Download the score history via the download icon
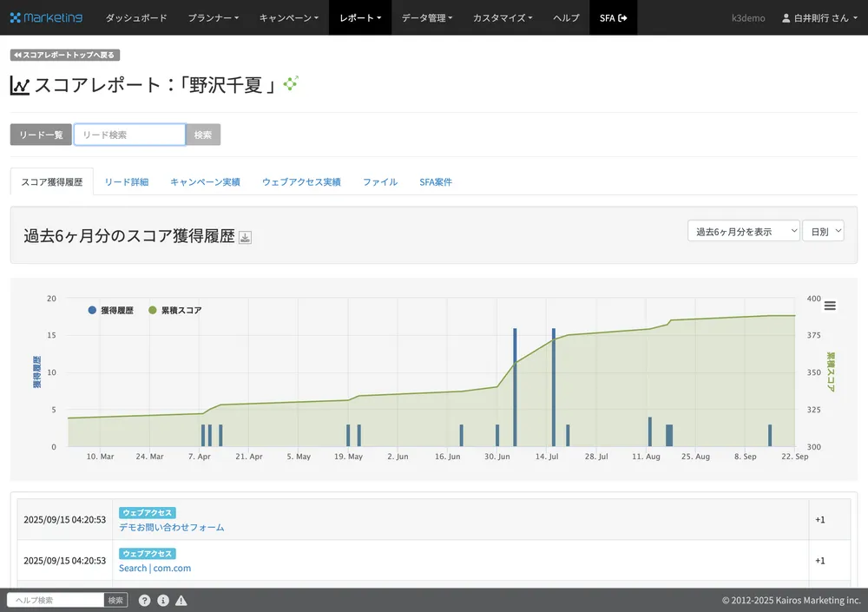Viewport: 868px width, 612px height. (x=246, y=237)
